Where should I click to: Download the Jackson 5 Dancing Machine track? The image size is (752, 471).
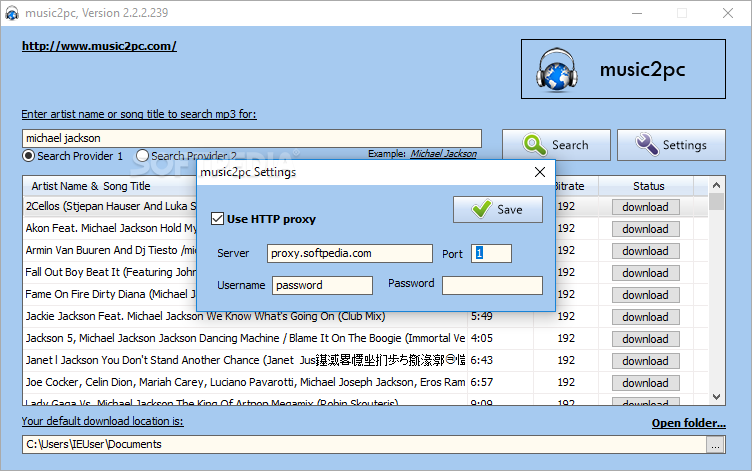pyautogui.click(x=646, y=339)
